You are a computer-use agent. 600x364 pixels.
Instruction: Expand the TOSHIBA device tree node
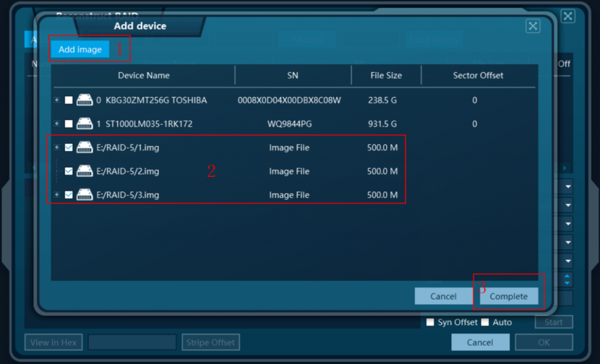pos(57,100)
